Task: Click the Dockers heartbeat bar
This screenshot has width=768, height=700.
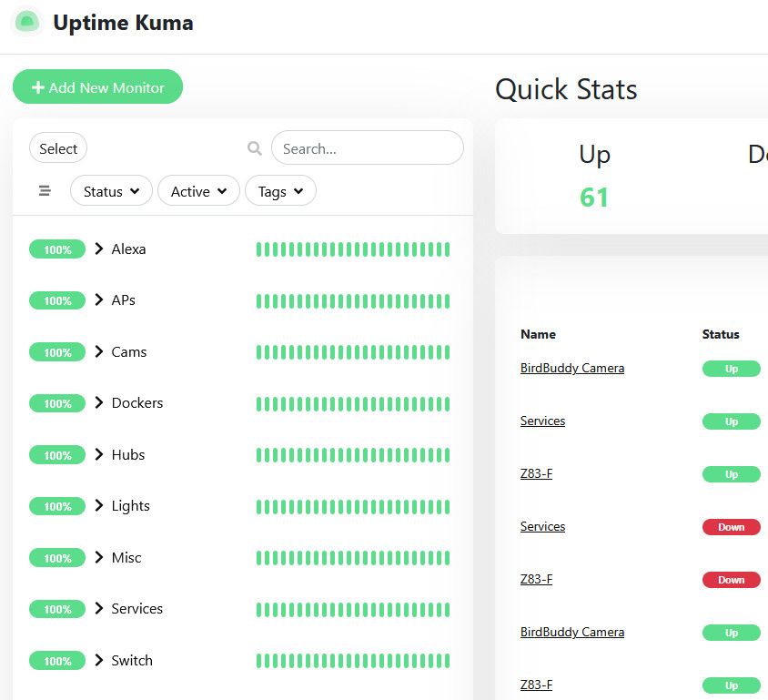Action: 353,403
